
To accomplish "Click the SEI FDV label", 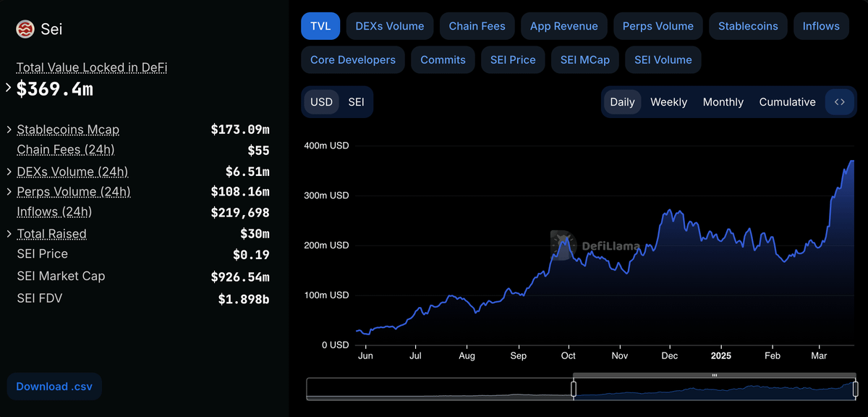I will pyautogui.click(x=40, y=298).
